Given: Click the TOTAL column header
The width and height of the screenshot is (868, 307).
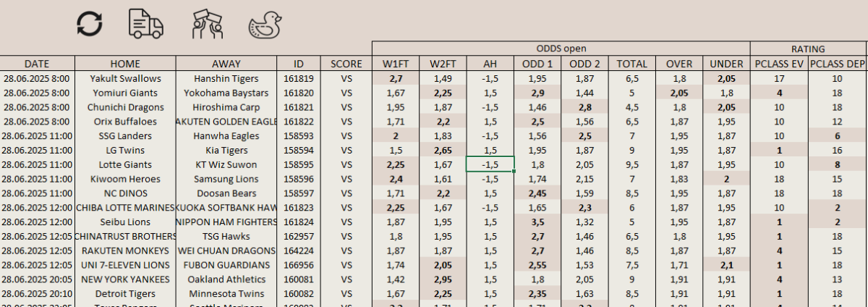Looking at the screenshot, I should 631,64.
